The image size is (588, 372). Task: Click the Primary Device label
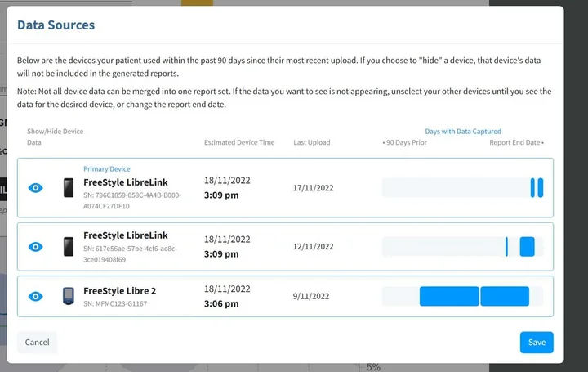[x=106, y=169]
